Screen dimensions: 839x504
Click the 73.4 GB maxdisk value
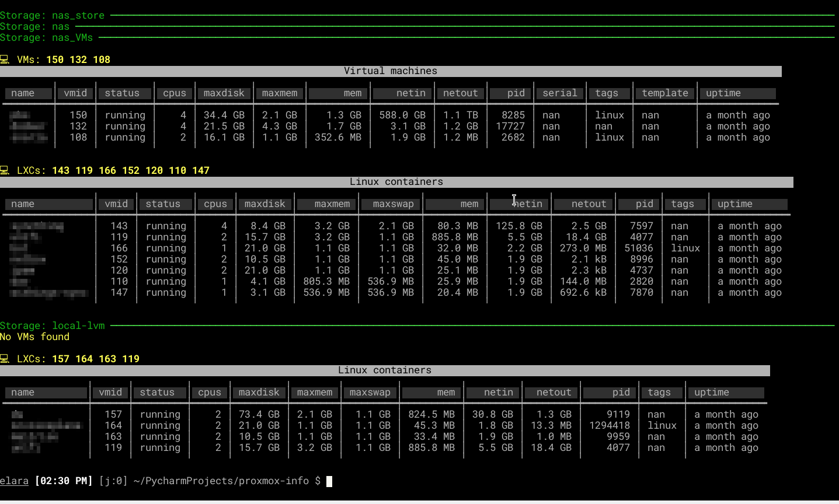[259, 414]
